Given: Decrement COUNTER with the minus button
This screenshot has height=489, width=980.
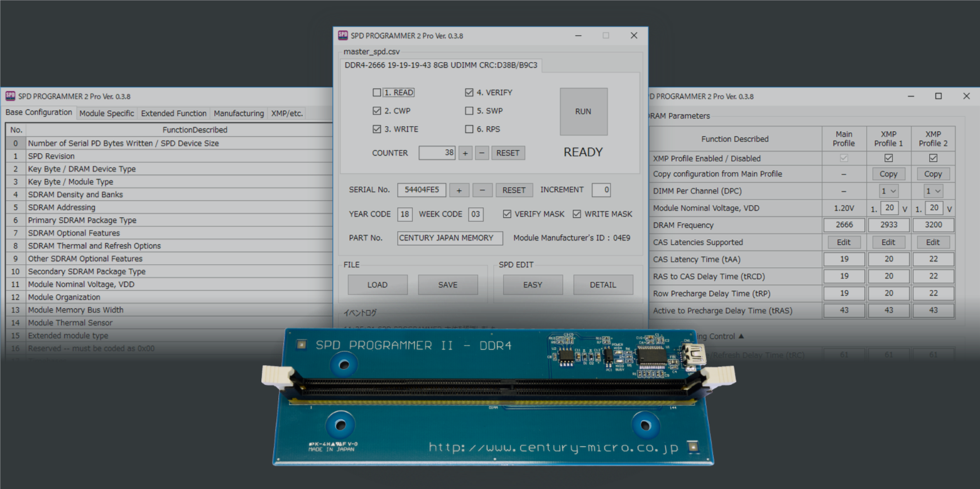Looking at the screenshot, I should click(482, 153).
